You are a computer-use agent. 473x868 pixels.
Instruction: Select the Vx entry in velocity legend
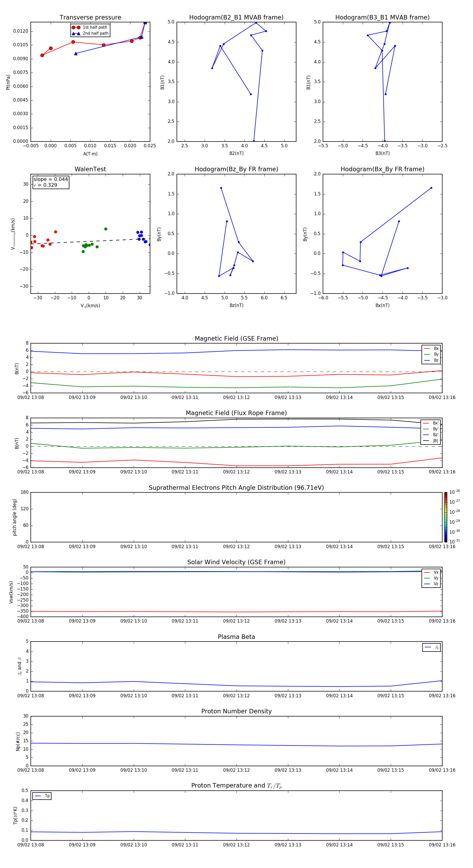431,572
